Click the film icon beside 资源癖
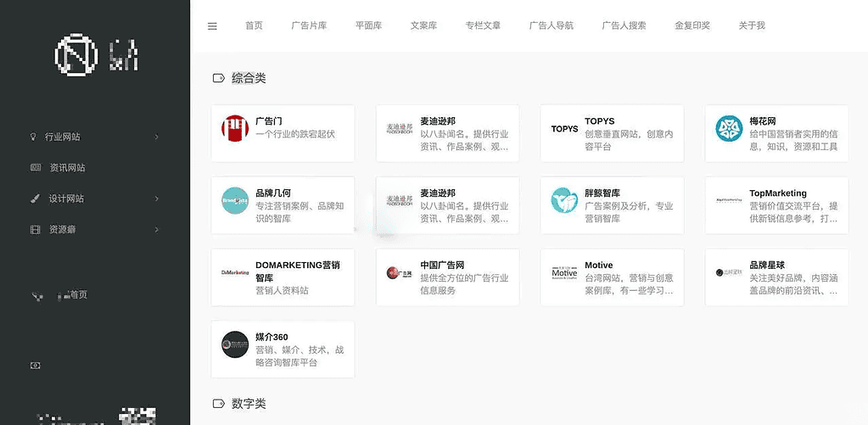The image size is (868, 425). pyautogui.click(x=35, y=229)
